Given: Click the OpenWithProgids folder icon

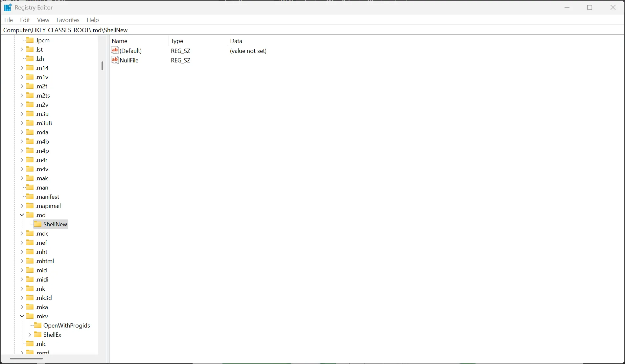Looking at the screenshot, I should (38, 325).
